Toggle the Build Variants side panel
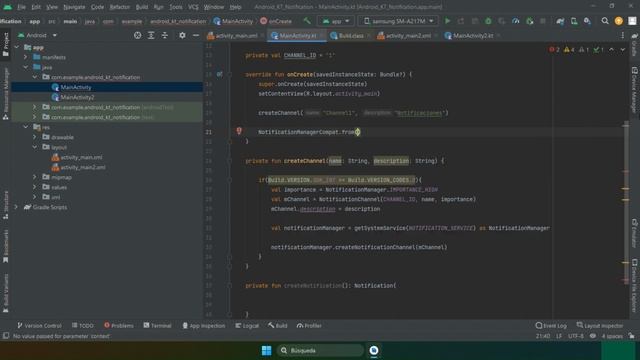Screen dimensions: 640x360 point(6,293)
